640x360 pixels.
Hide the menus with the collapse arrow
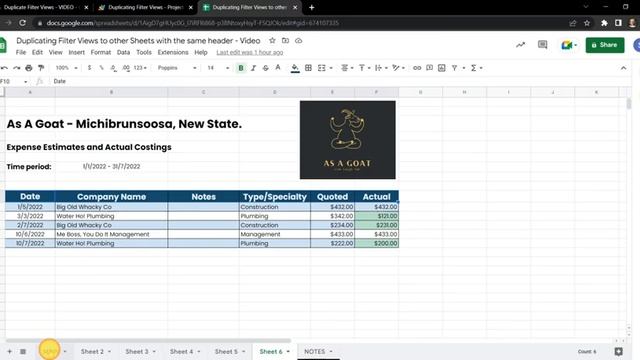pos(623,68)
